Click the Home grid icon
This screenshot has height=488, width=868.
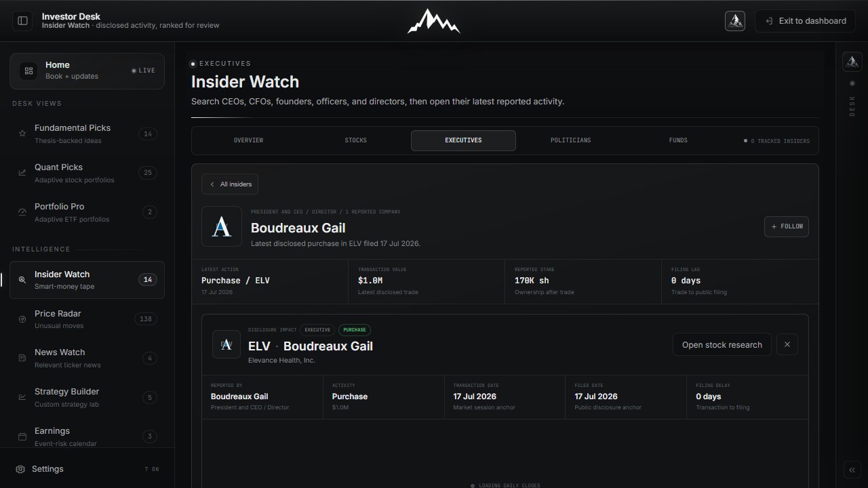(28, 70)
